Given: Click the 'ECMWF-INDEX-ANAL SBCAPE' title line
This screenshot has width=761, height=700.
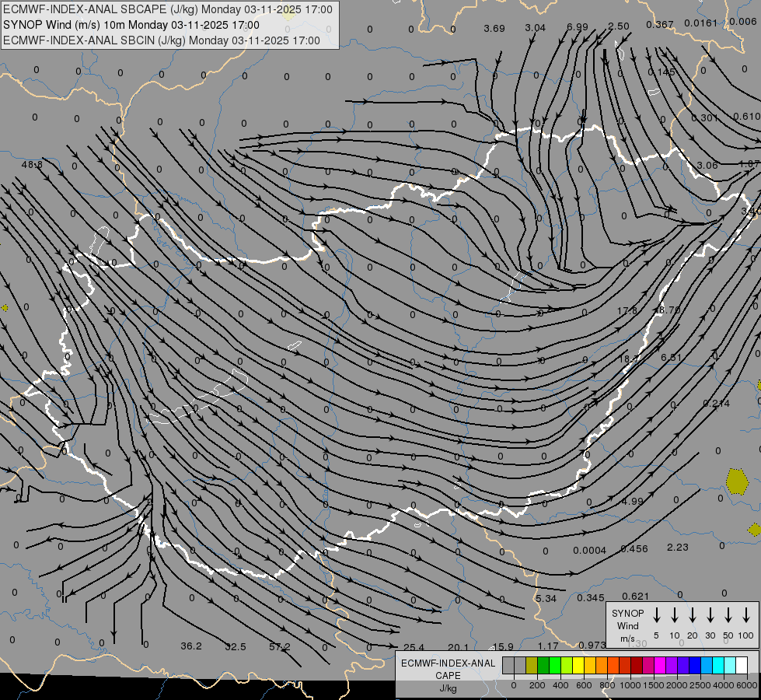Looking at the screenshot, I should pyautogui.click(x=168, y=9).
